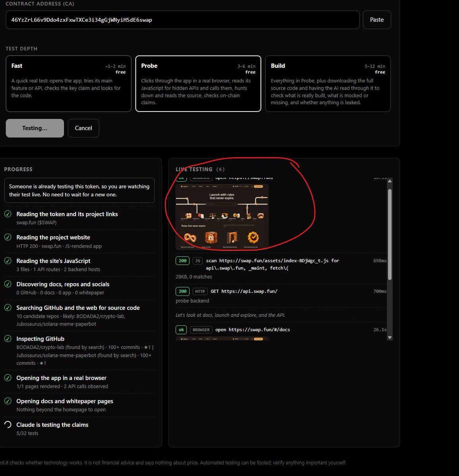The height and width of the screenshot is (476, 459).
Task: Select the Probe test depth option
Action: click(x=198, y=84)
